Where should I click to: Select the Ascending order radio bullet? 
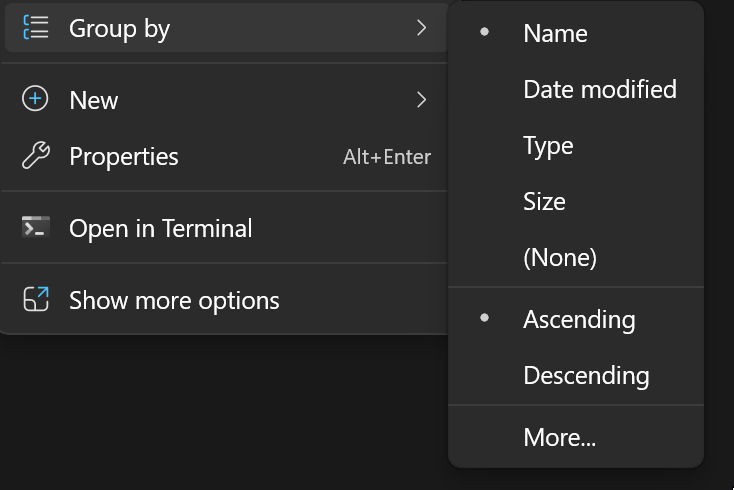pos(485,319)
